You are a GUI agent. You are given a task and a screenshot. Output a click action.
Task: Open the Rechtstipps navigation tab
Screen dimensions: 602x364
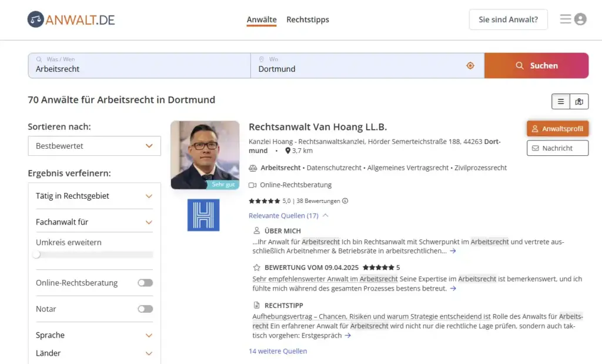tap(307, 19)
